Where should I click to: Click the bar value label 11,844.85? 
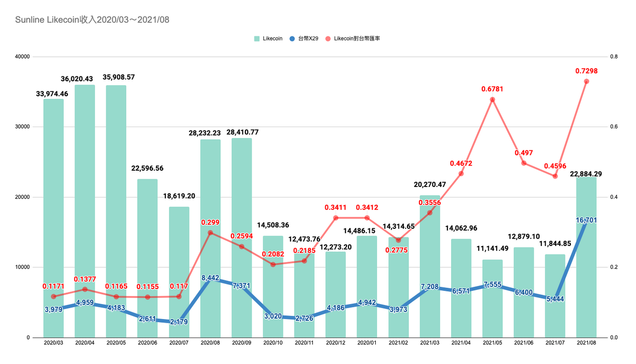[555, 244]
